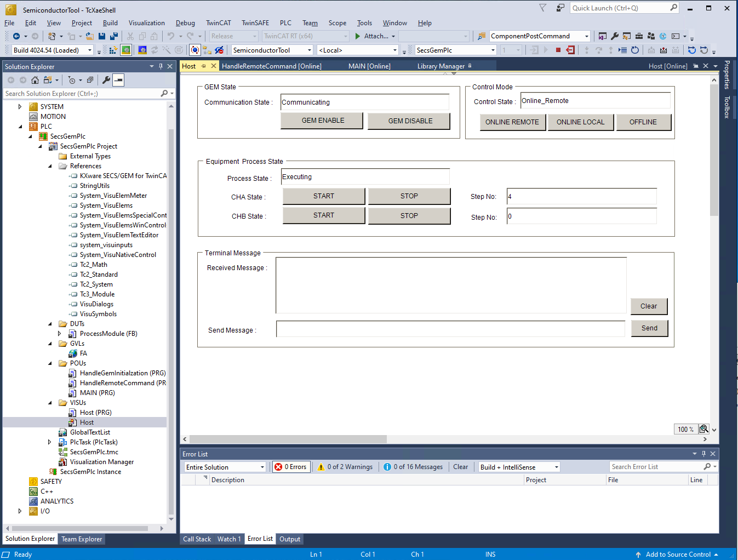The image size is (738, 560).
Task: Select HandleGemInitialzation (PRG) in tree
Action: click(x=123, y=373)
